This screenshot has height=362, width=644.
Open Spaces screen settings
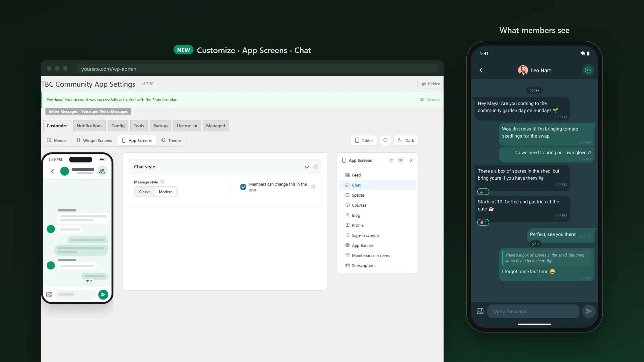click(x=378, y=195)
